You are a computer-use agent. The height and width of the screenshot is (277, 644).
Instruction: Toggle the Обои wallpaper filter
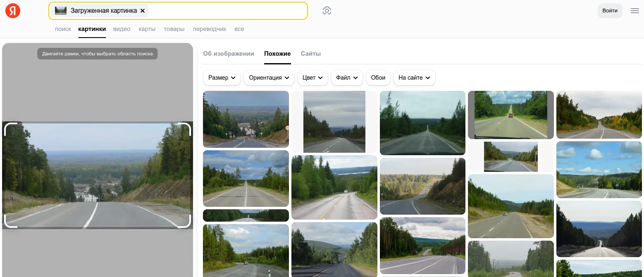[378, 78]
